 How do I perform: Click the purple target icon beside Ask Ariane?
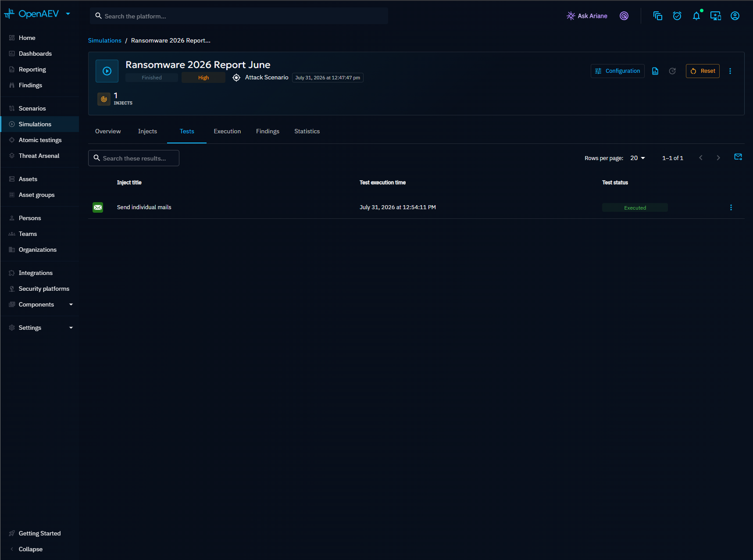click(624, 16)
